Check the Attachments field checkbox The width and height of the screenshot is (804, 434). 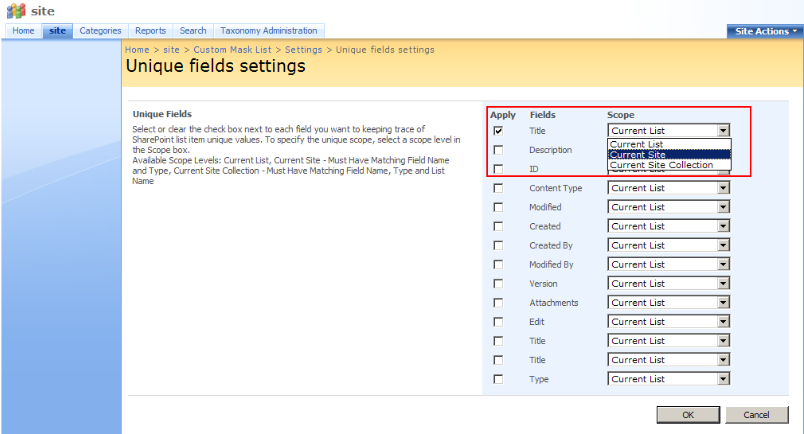click(x=498, y=303)
